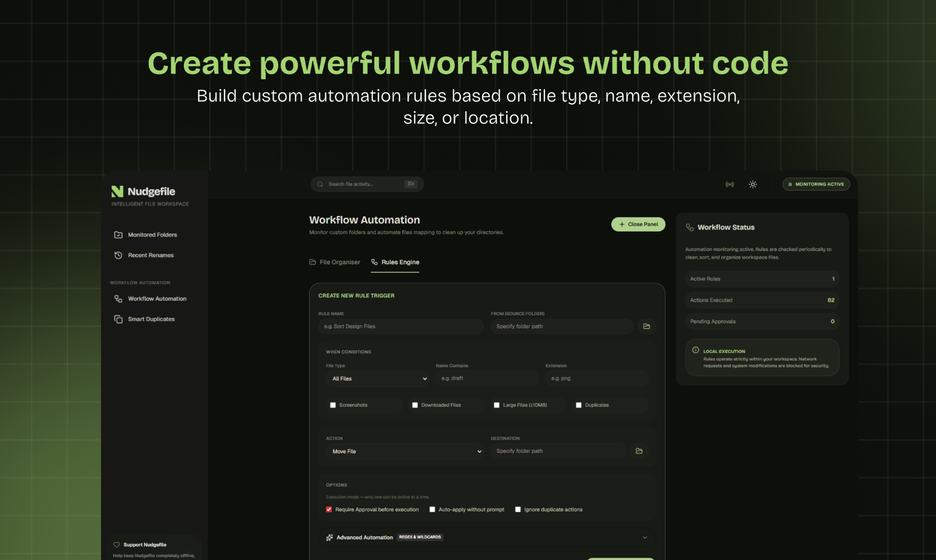
Task: Toggle light theme with sun icon
Action: [753, 184]
